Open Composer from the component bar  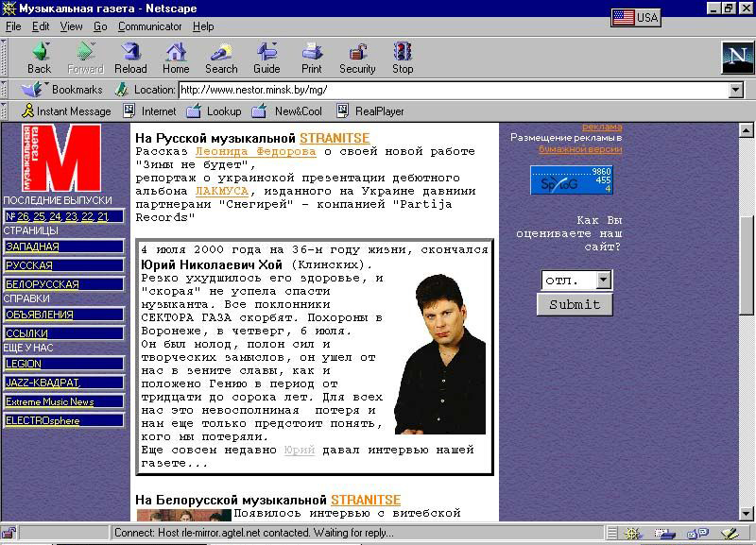730,533
